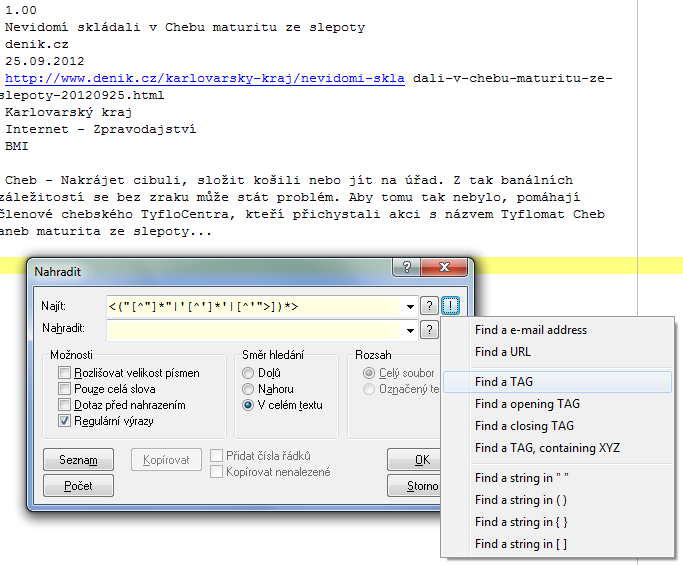Image resolution: width=683 pixels, height=566 pixels.
Task: Confirm with the OK button
Action: pyautogui.click(x=414, y=460)
